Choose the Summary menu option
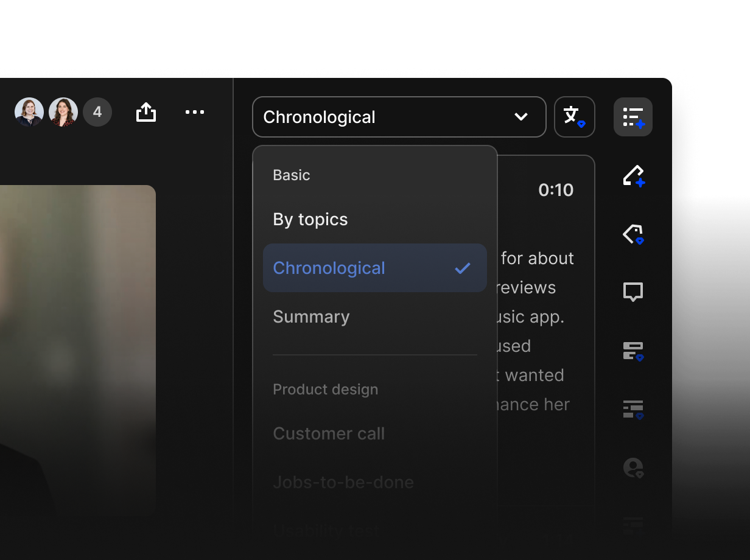750x560 pixels. (x=311, y=317)
